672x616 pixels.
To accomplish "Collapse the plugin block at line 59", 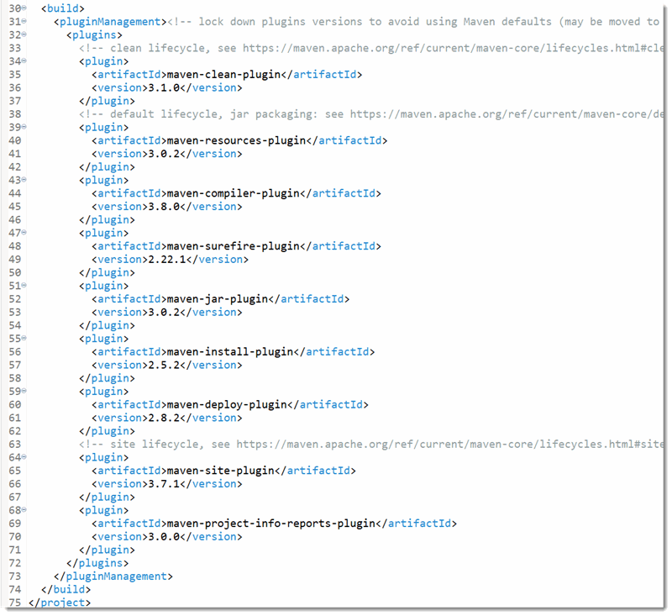I will tap(24, 391).
